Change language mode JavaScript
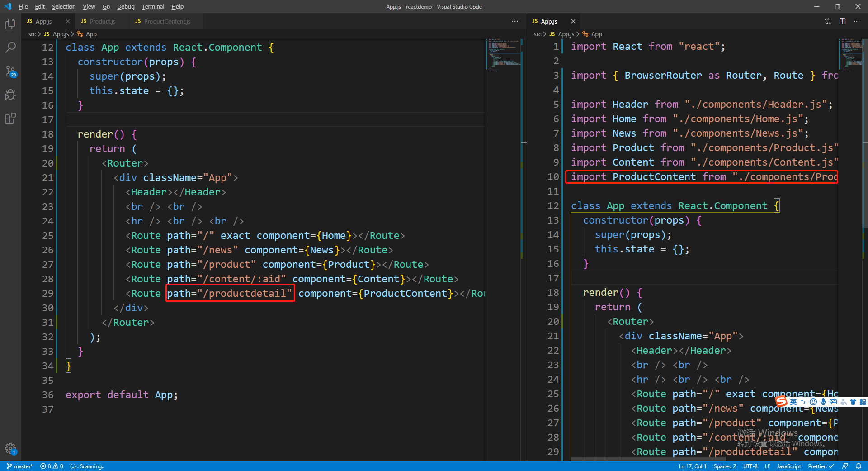The width and height of the screenshot is (868, 471). [x=789, y=466]
